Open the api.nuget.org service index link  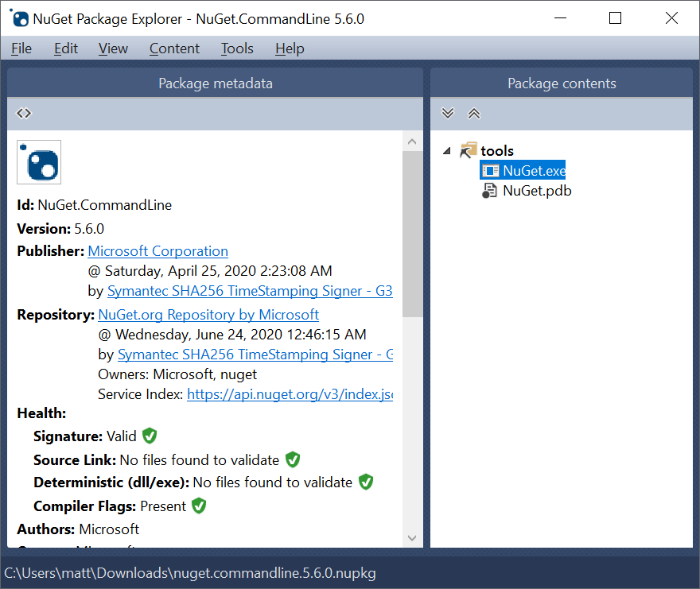[x=290, y=394]
